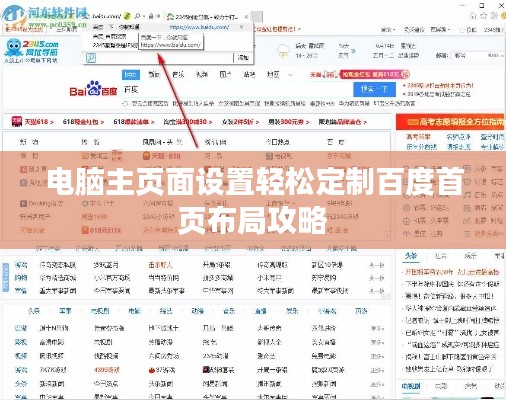
Task: Open the 天猫618 promotion link
Action: (x=39, y=122)
